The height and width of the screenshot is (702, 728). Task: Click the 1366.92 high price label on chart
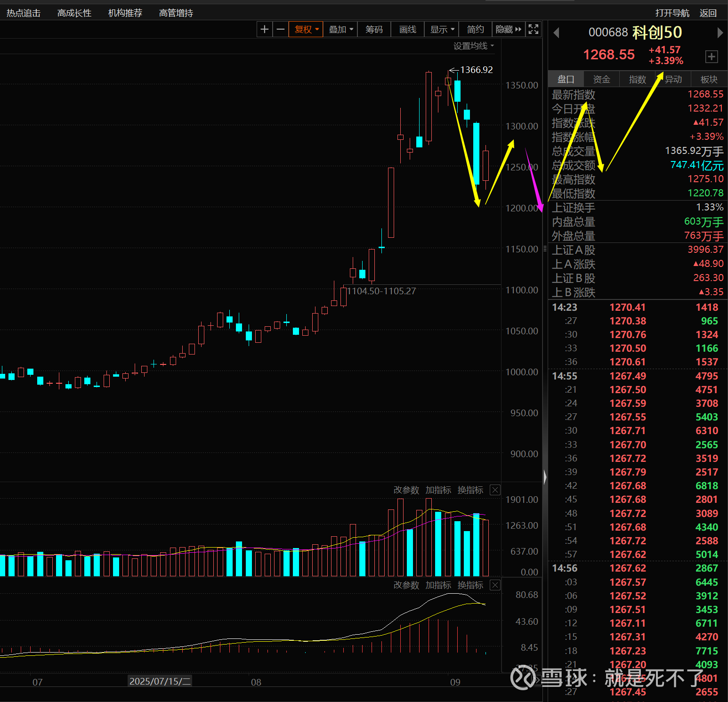[x=477, y=70]
